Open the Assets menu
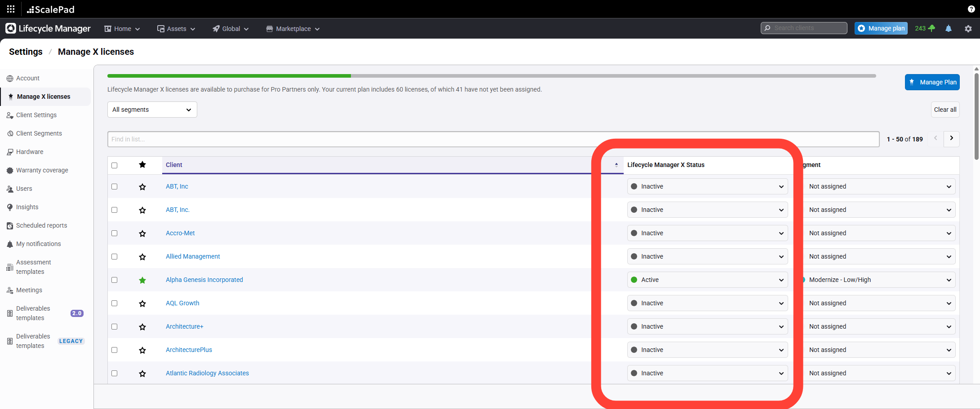Viewport: 980px width, 409px height. (176, 29)
